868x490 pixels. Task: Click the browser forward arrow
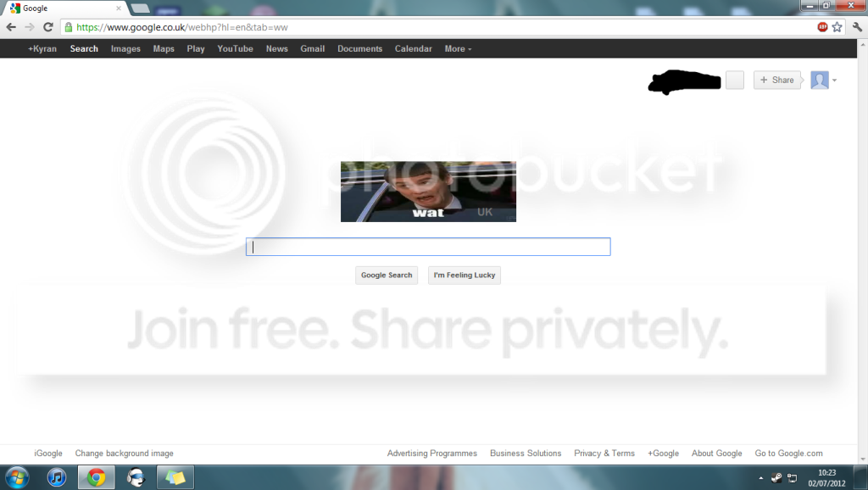(30, 27)
